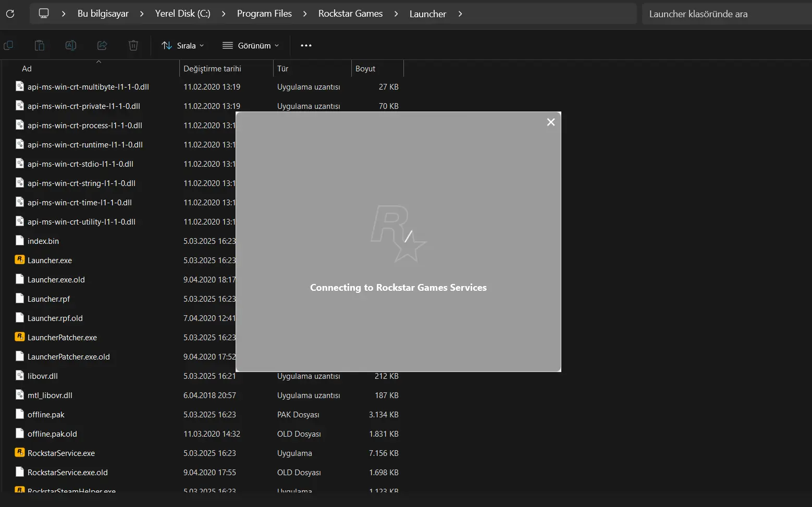
Task: Select the Launcher.exe.old file name
Action: [56, 280]
